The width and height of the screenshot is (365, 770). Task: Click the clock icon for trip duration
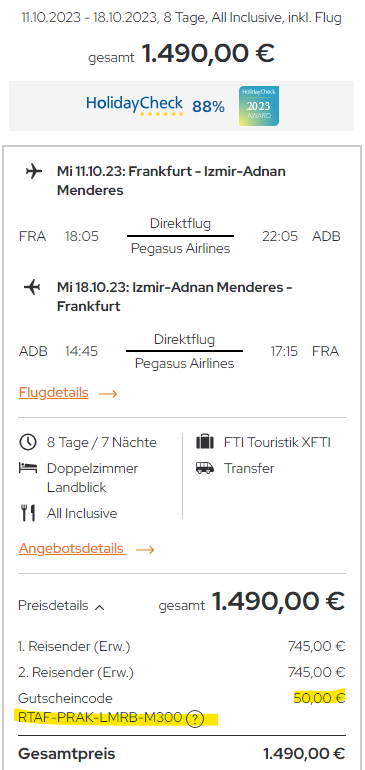28,442
